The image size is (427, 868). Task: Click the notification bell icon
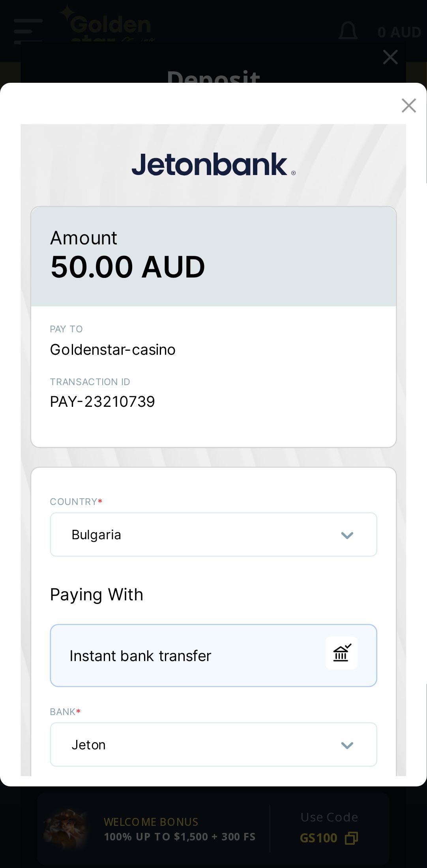pos(348,31)
